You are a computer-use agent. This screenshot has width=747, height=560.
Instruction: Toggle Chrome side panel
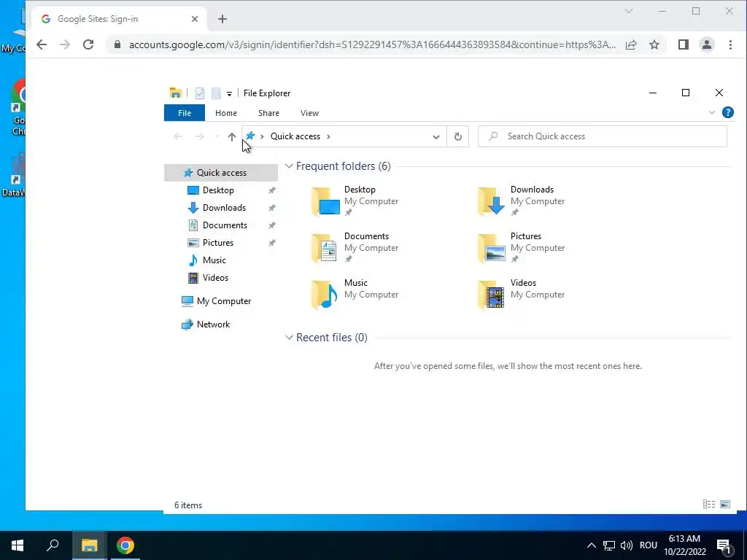683,44
